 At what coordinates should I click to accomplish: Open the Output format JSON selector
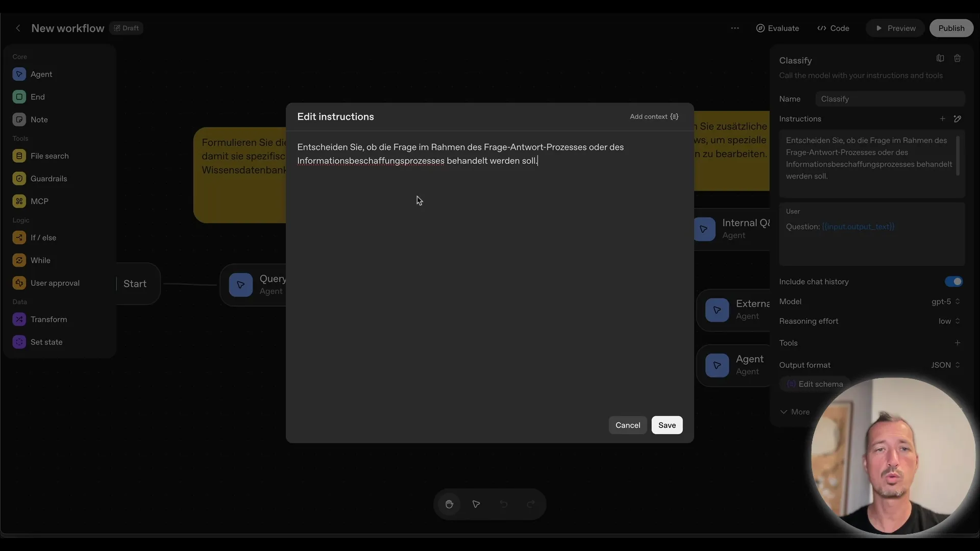(x=945, y=365)
